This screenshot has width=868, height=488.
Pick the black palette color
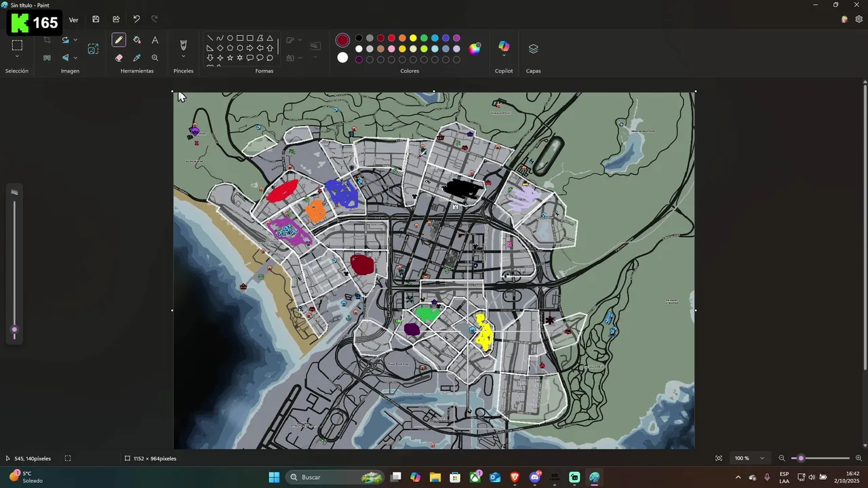359,38
